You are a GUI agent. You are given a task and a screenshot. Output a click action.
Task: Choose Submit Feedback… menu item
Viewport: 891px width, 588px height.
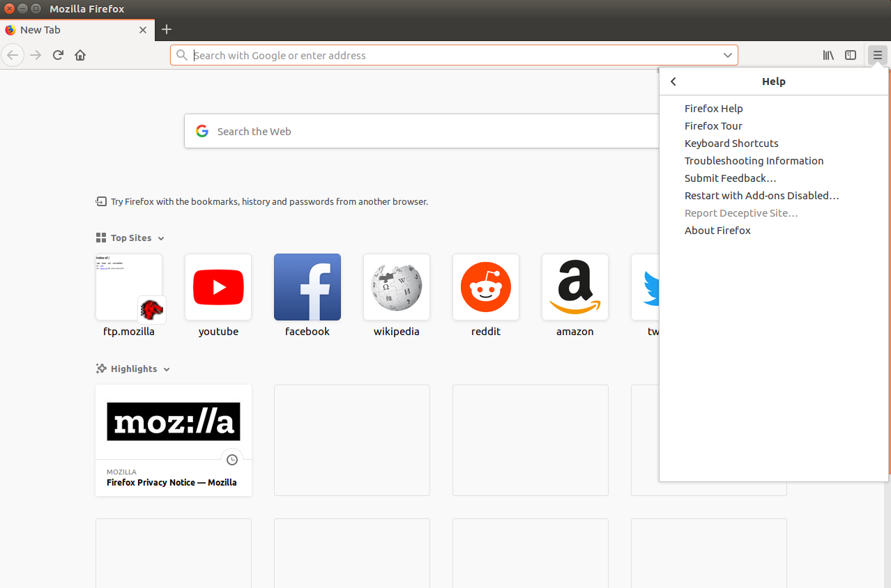[774, 178]
